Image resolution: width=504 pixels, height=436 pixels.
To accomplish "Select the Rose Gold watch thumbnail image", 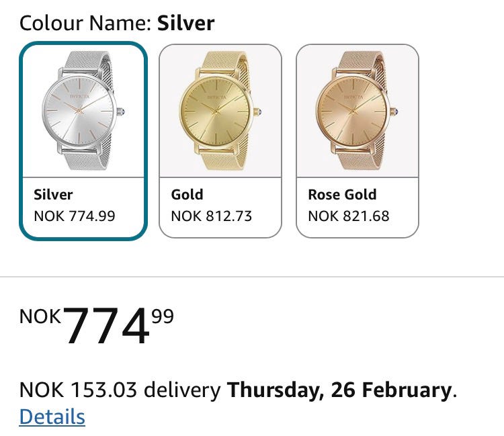I will [x=358, y=111].
